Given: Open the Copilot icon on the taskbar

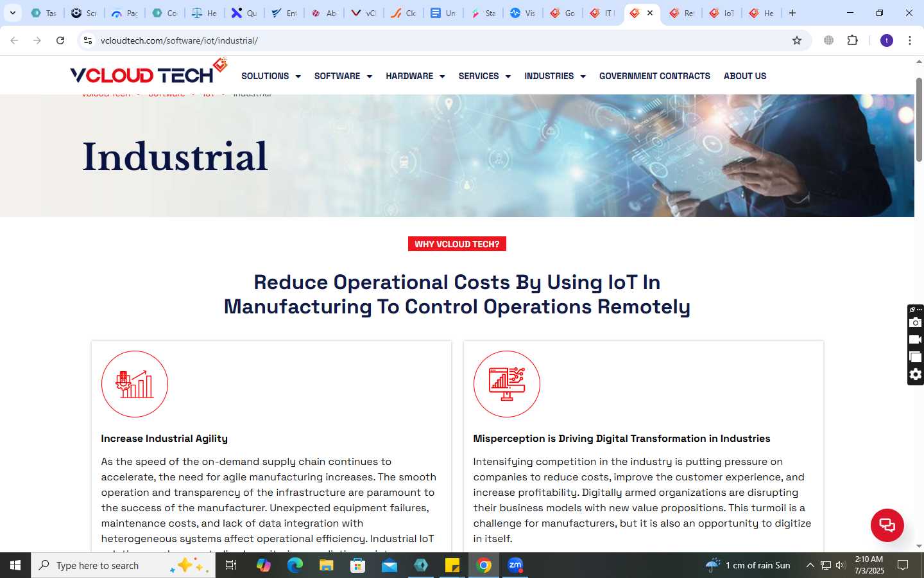Looking at the screenshot, I should [x=263, y=565].
